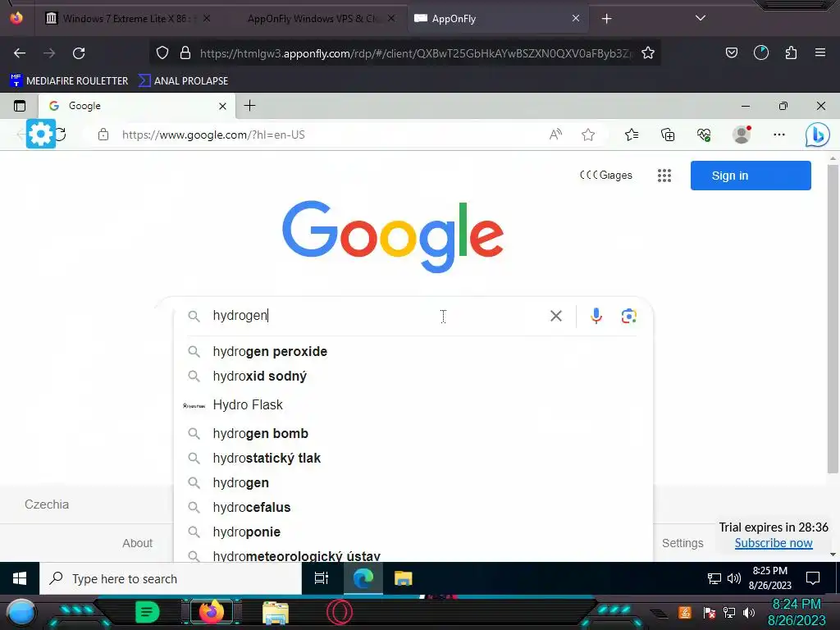Search by image with Google Lens icon
The width and height of the screenshot is (840, 630).
point(628,316)
